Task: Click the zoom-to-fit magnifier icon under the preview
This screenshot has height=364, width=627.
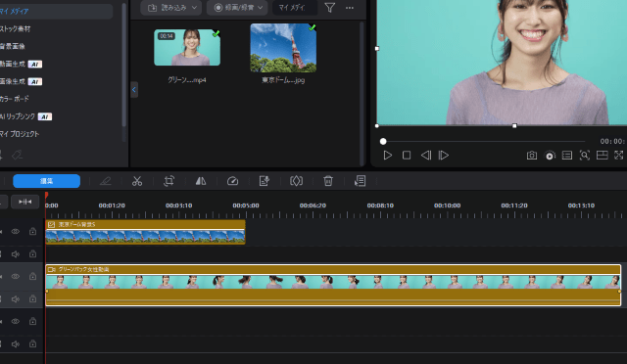Action: tap(585, 156)
